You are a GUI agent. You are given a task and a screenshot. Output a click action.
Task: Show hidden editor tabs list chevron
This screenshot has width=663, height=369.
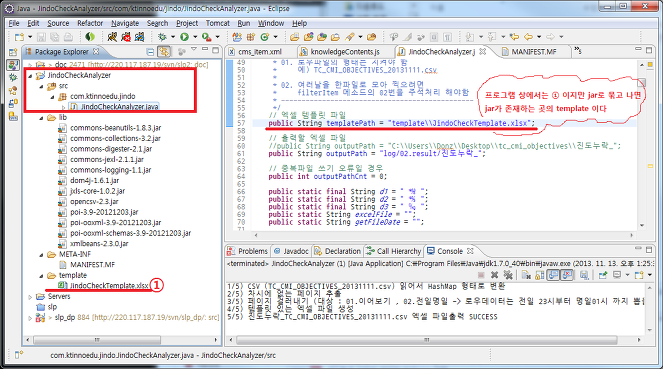[x=578, y=51]
